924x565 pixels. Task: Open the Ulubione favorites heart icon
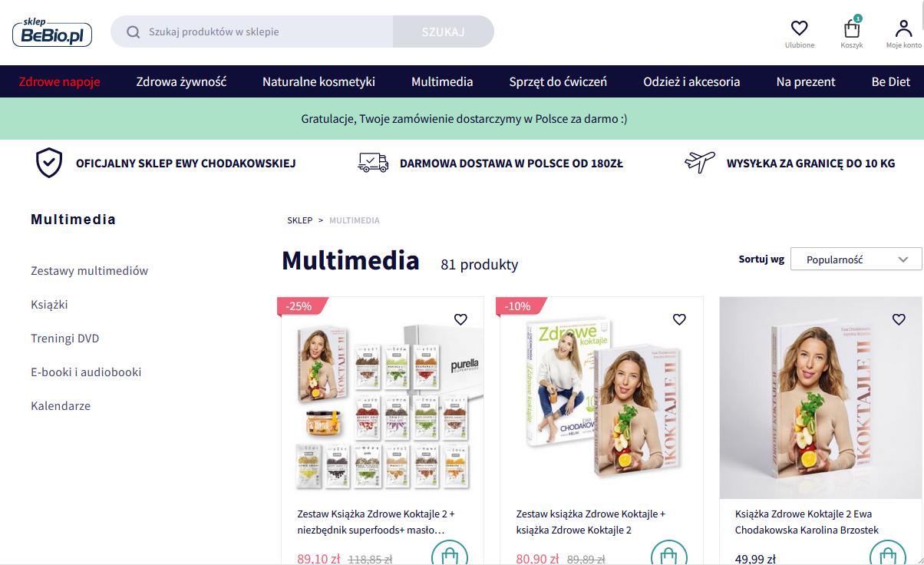click(x=799, y=28)
